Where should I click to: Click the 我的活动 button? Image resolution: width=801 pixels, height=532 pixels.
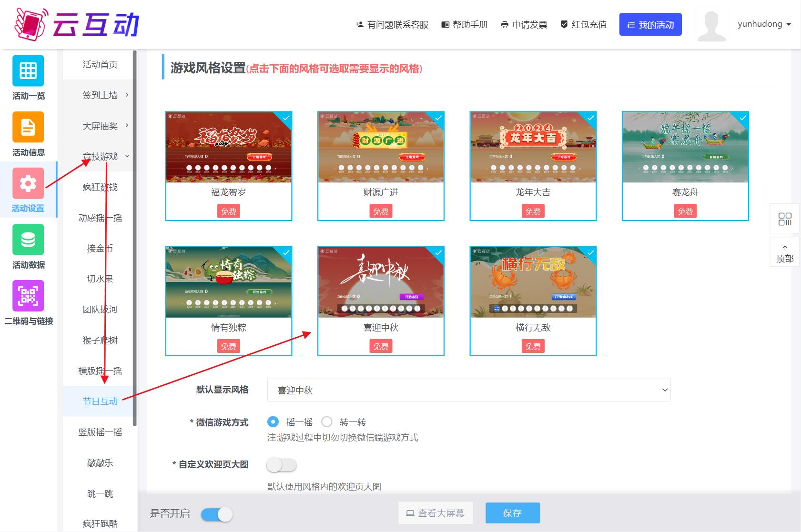point(650,24)
